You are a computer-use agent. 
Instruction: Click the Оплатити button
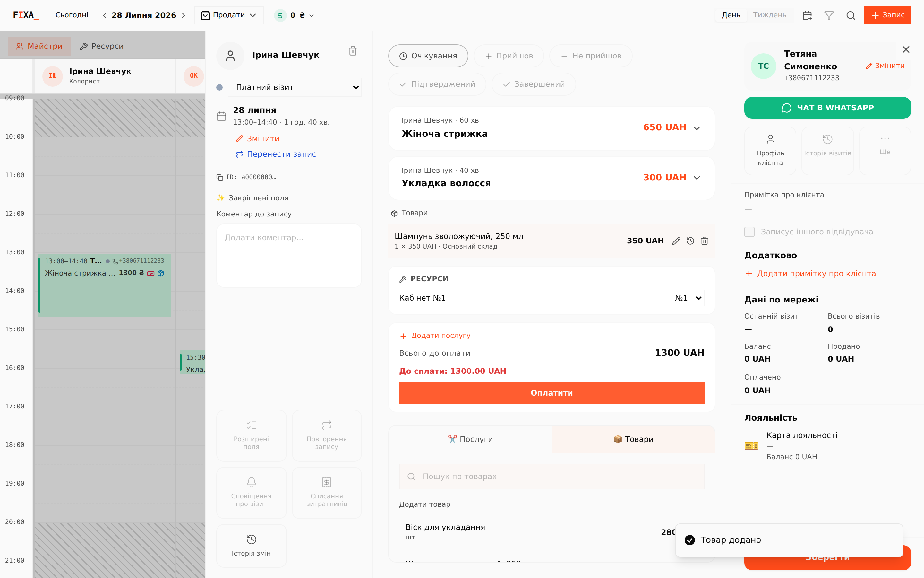[552, 393]
